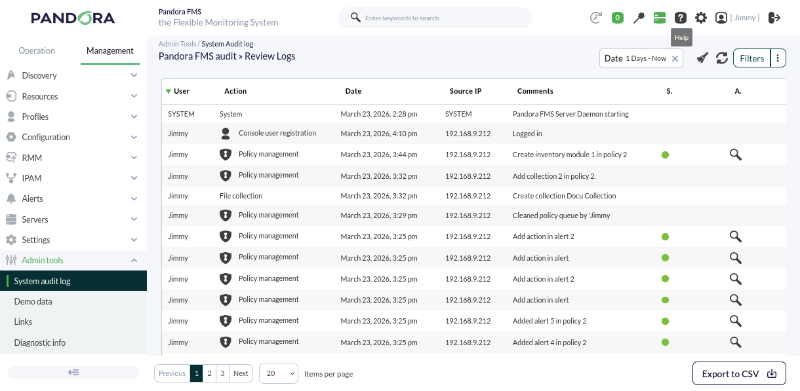
Task: Click the Filters button
Action: (752, 58)
